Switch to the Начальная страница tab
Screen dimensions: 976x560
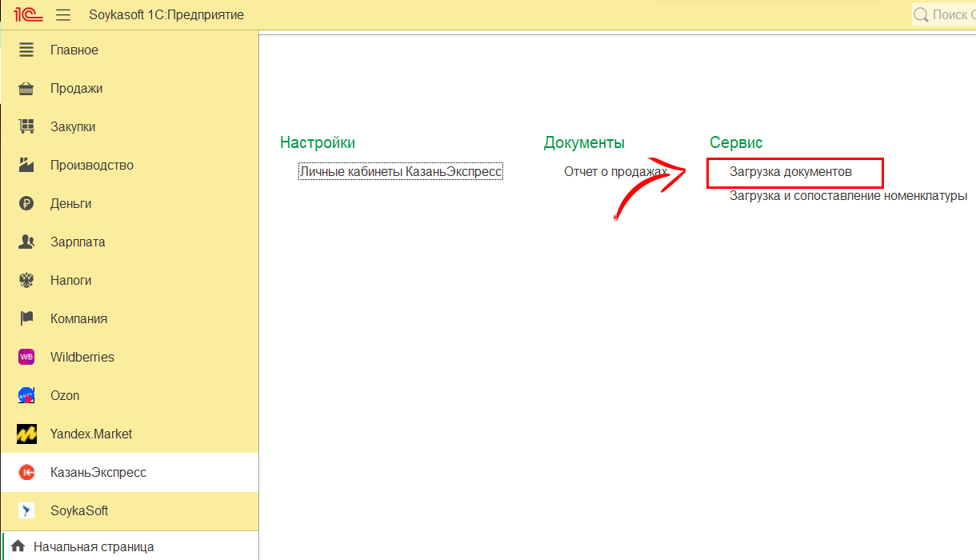(x=130, y=547)
